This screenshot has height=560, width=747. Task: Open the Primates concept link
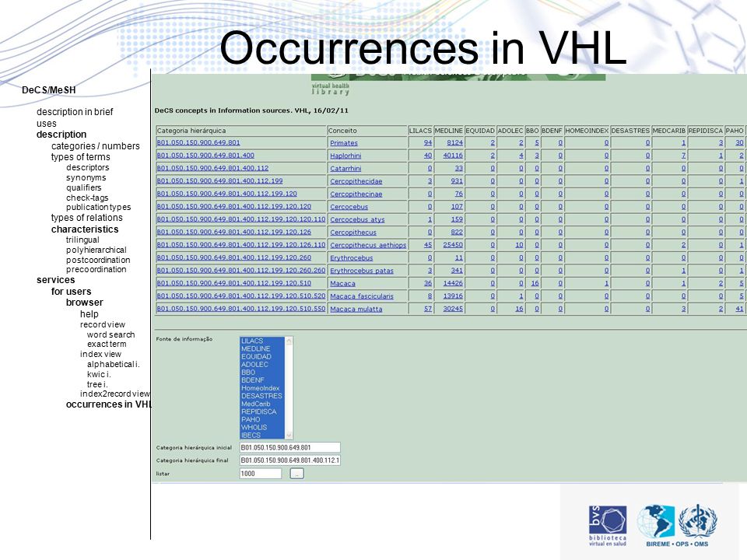coord(343,143)
